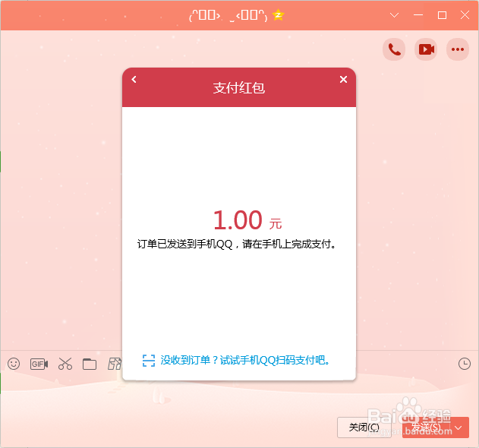Click the 1.00 元 amount text

pyautogui.click(x=247, y=220)
